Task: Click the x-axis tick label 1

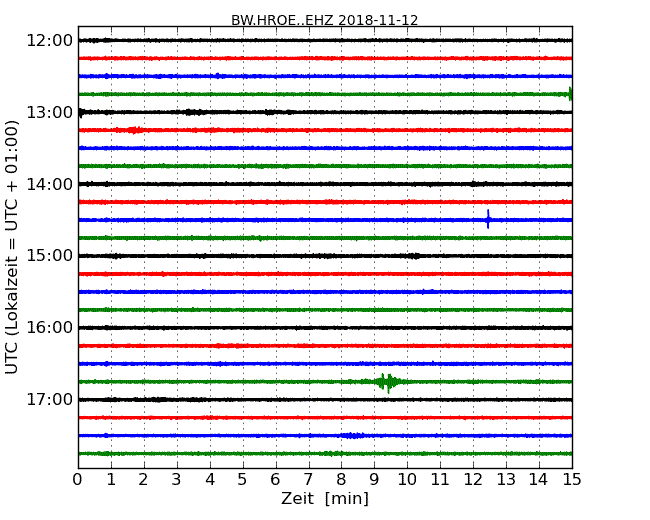Action: click(111, 479)
